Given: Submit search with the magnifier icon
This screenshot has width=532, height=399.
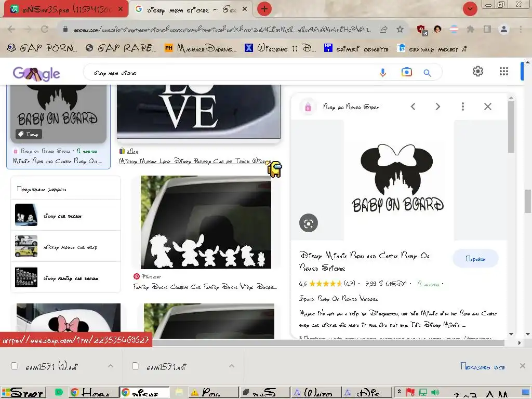Looking at the screenshot, I should click(427, 73).
